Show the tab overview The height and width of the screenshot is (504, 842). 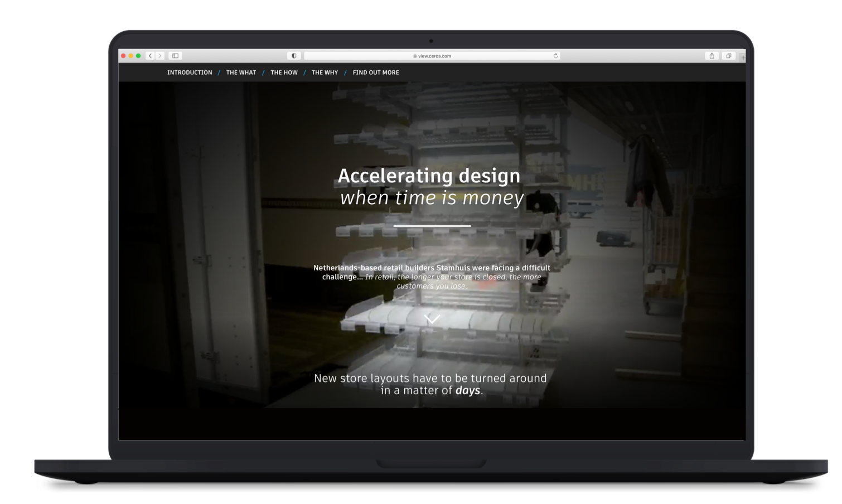[728, 56]
